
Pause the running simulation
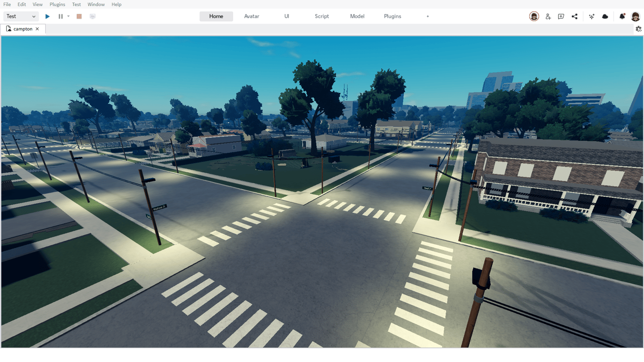(60, 16)
